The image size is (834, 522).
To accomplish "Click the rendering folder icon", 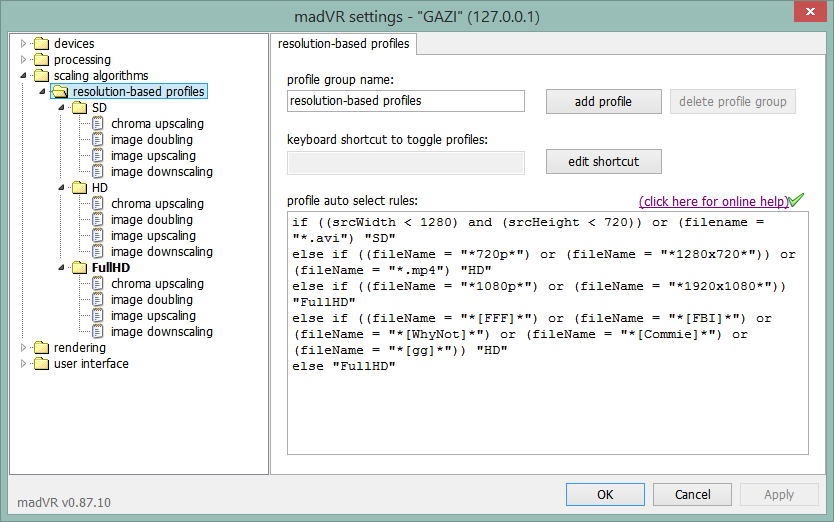I will (41, 348).
